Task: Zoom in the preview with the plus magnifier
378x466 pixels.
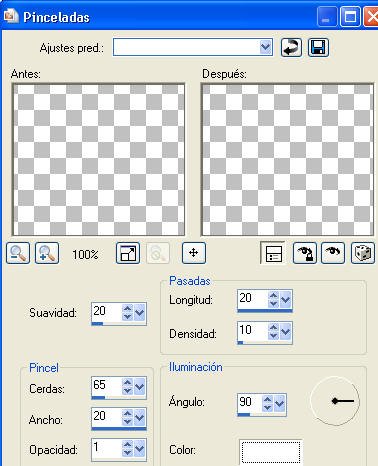Action: click(x=47, y=253)
